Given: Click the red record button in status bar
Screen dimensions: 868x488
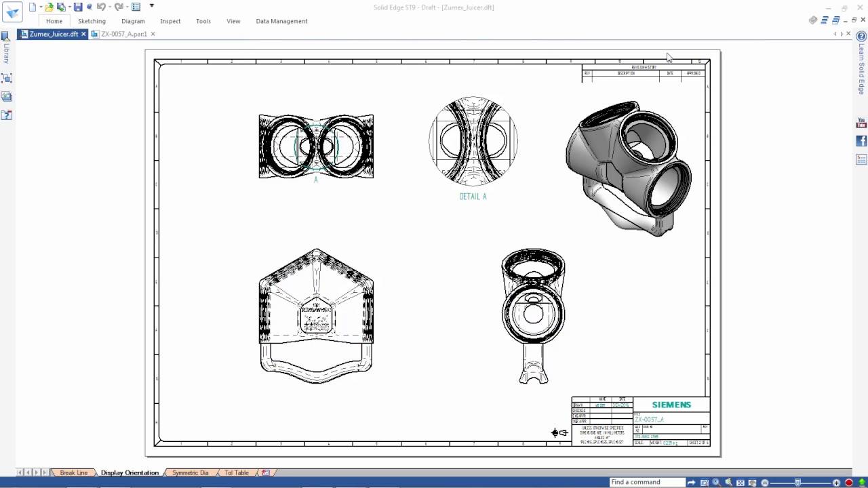Looking at the screenshot, I should (849, 483).
